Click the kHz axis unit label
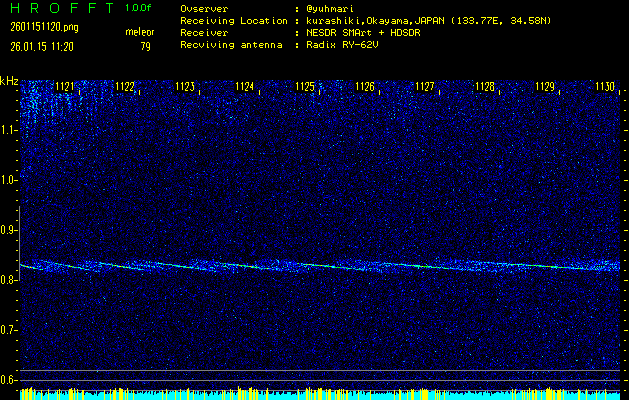The width and height of the screenshot is (629, 400). [9, 81]
